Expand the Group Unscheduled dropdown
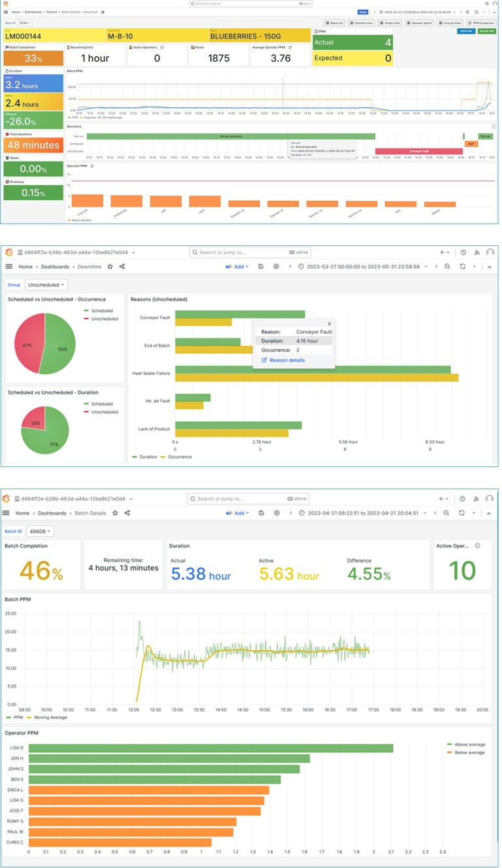 pyautogui.click(x=46, y=285)
